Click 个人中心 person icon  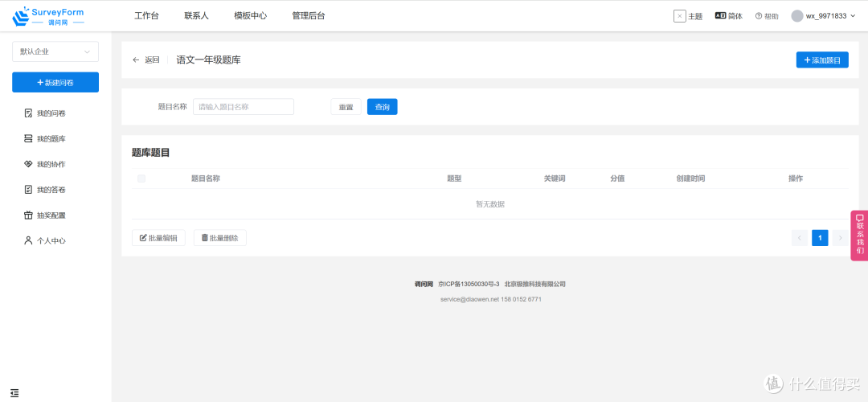28,241
